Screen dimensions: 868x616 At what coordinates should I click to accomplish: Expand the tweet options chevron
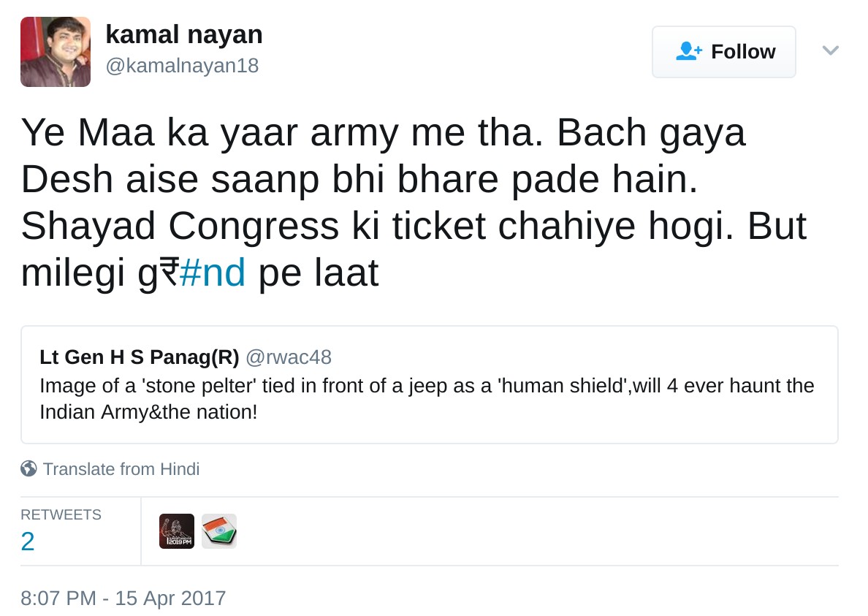[x=830, y=50]
